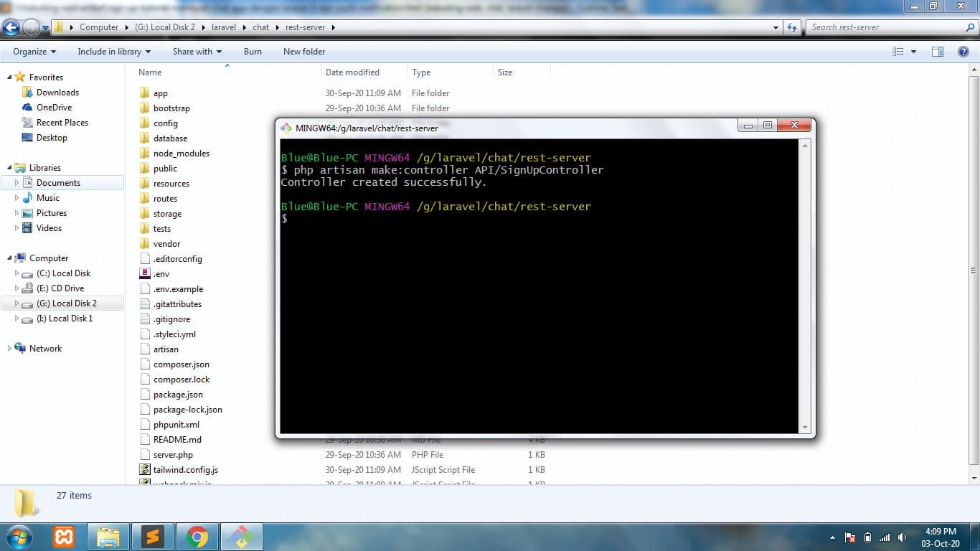Image resolution: width=980 pixels, height=551 pixels.
Task: Open Include in library dropdown
Action: pyautogui.click(x=114, y=52)
